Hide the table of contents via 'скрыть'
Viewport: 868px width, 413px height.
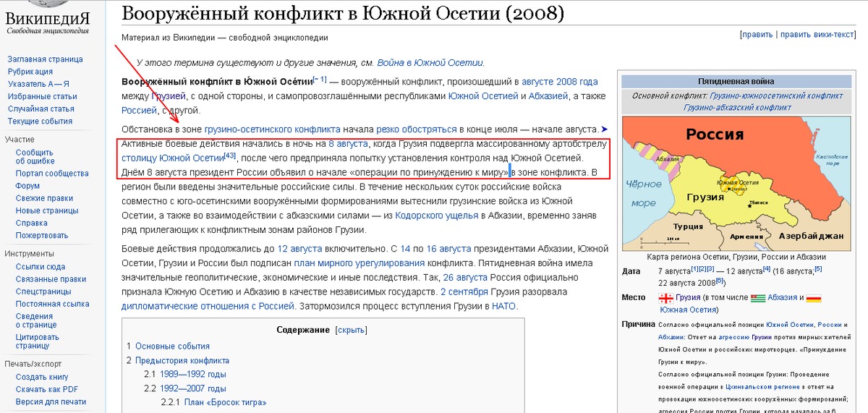(x=353, y=331)
